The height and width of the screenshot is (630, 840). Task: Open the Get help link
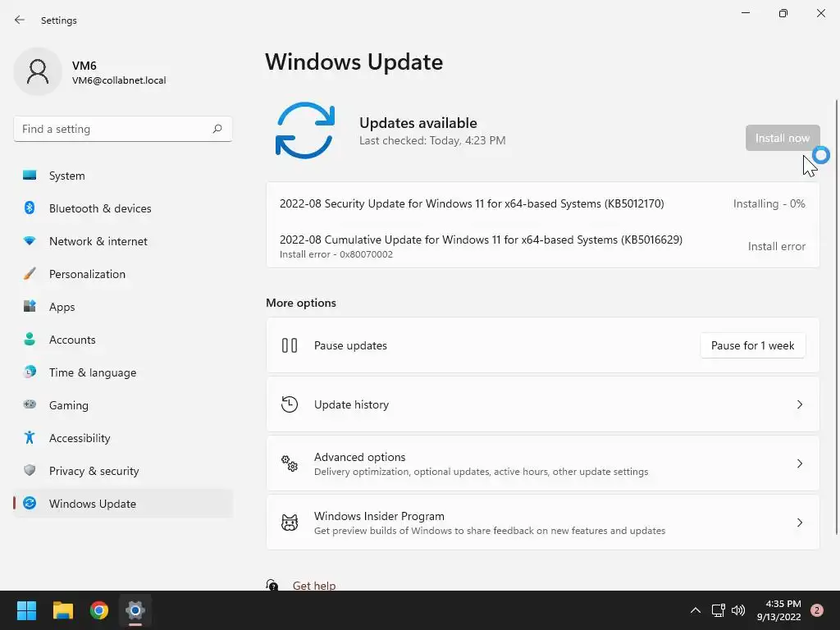[314, 586]
